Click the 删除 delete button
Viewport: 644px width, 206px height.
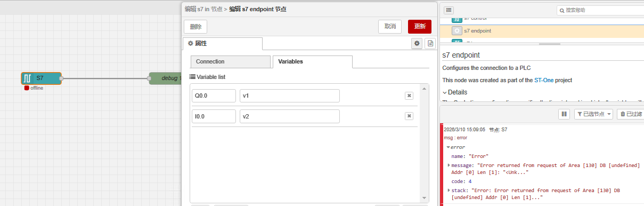tap(195, 27)
